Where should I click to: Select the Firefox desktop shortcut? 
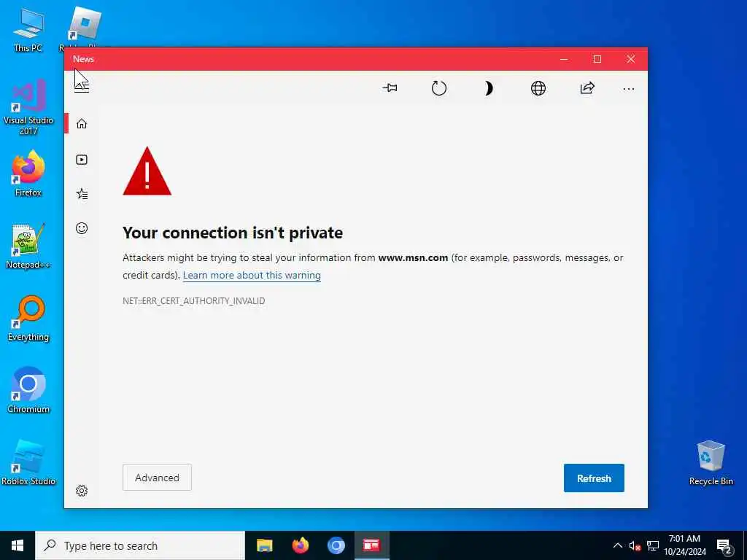point(28,174)
